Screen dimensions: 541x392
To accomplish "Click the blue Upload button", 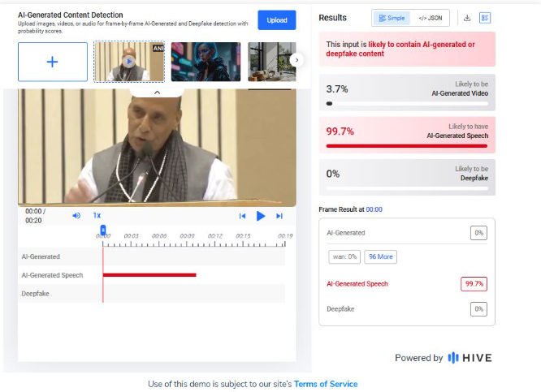I will [x=277, y=20].
